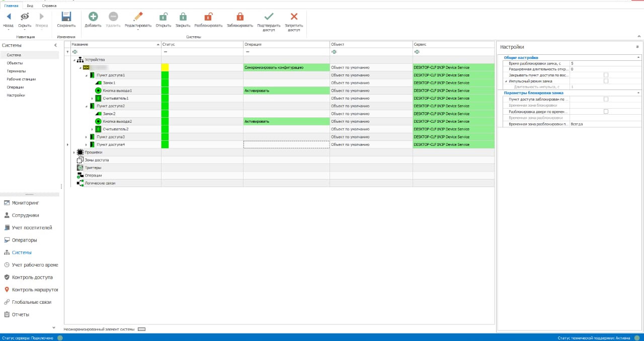Expand the Прошивки tree node

pyautogui.click(x=74, y=152)
